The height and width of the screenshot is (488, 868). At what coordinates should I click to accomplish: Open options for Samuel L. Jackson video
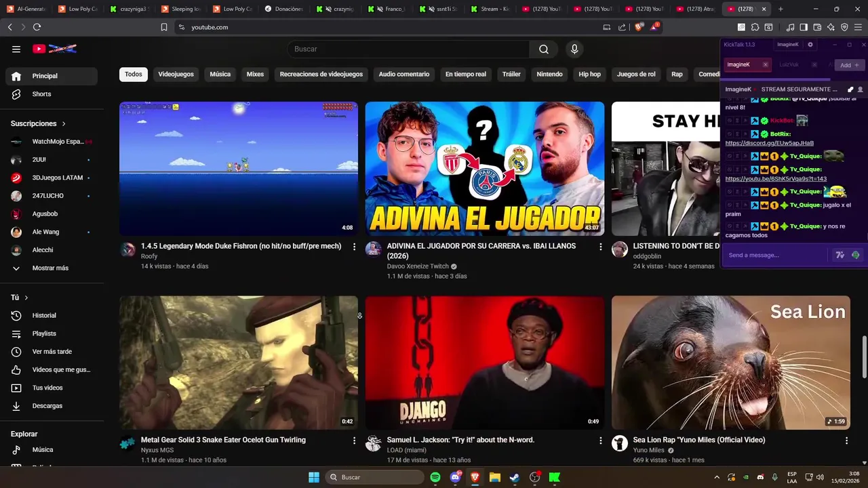point(600,441)
